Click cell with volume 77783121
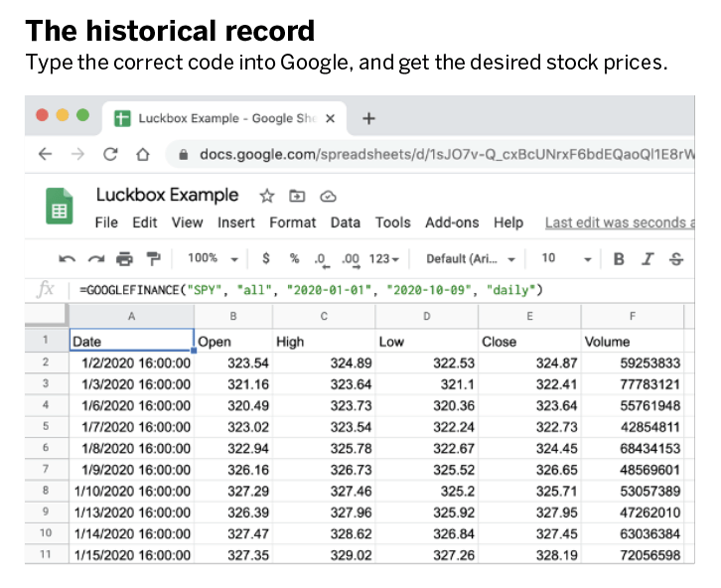721x588 pixels. 633,383
